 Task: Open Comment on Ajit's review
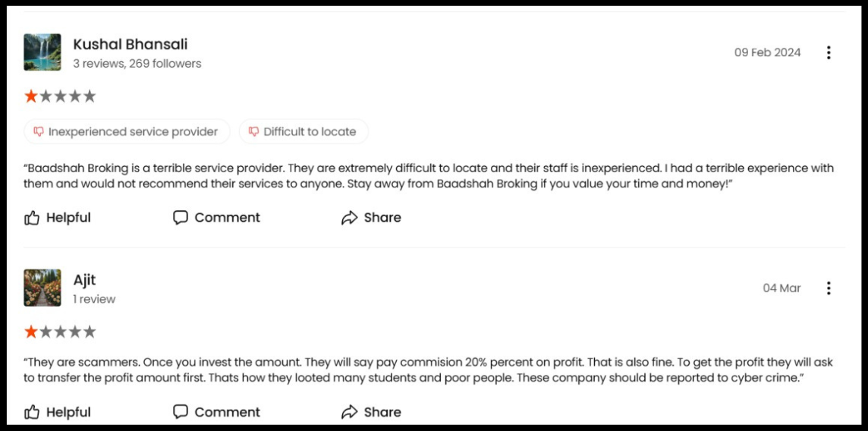[216, 412]
